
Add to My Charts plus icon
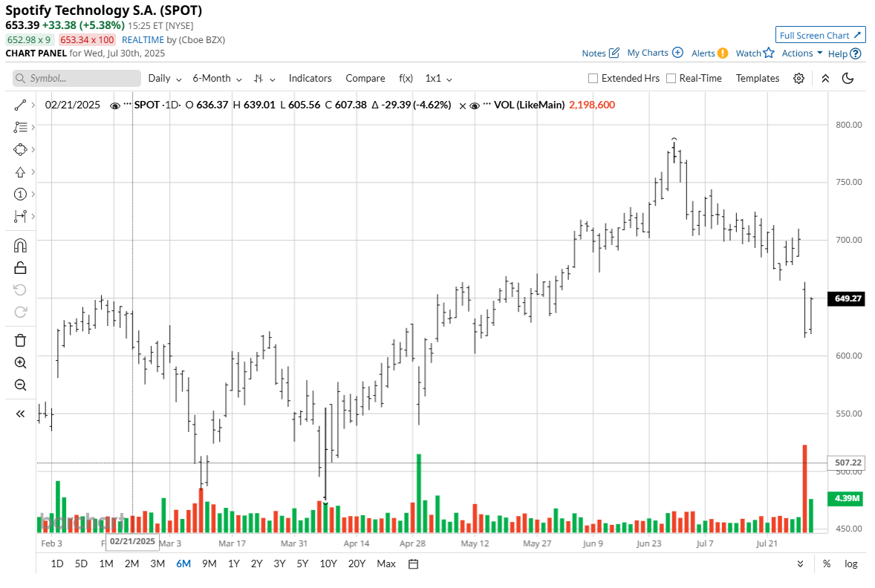coord(677,53)
